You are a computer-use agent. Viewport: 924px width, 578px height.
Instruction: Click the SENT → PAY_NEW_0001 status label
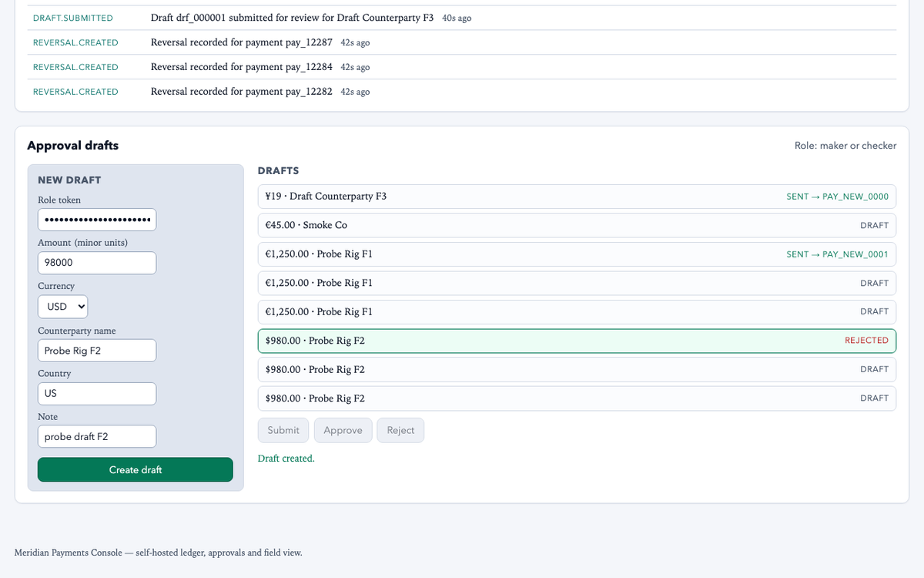point(837,254)
